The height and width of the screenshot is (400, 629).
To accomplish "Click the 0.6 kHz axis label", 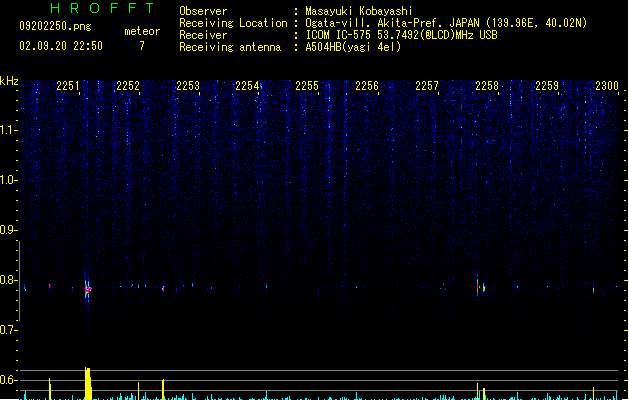I will [x=8, y=380].
